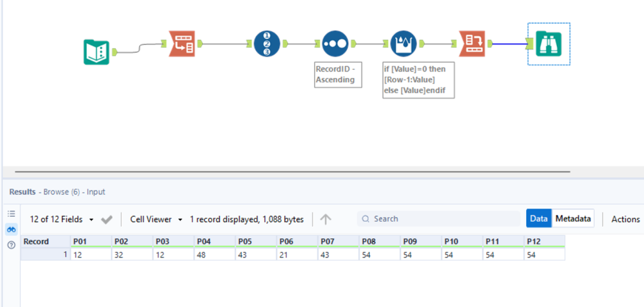Select the P01 cell with value 12
This screenshot has width=644, height=307.
coord(91,254)
